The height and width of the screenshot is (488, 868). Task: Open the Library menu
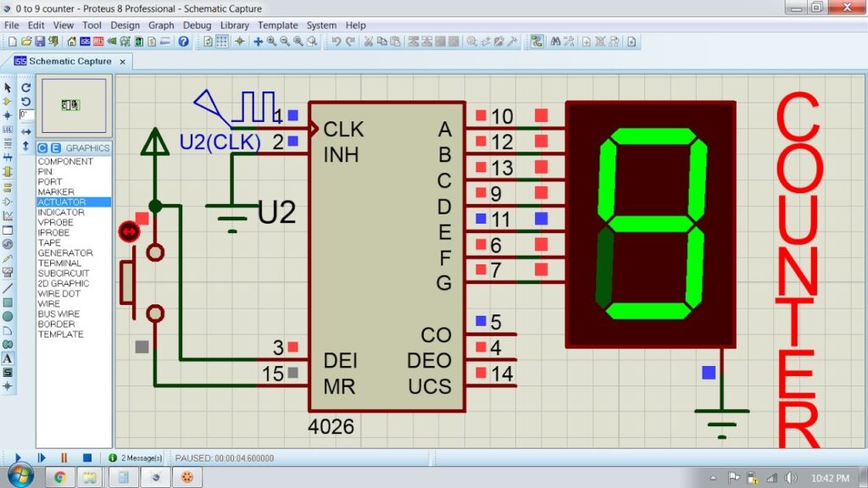coord(235,25)
